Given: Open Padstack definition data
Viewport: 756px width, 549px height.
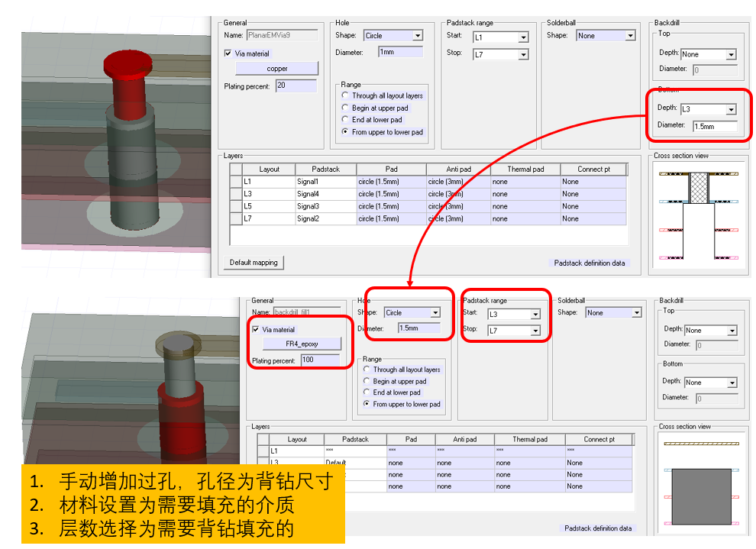Looking at the screenshot, I should tap(590, 262).
